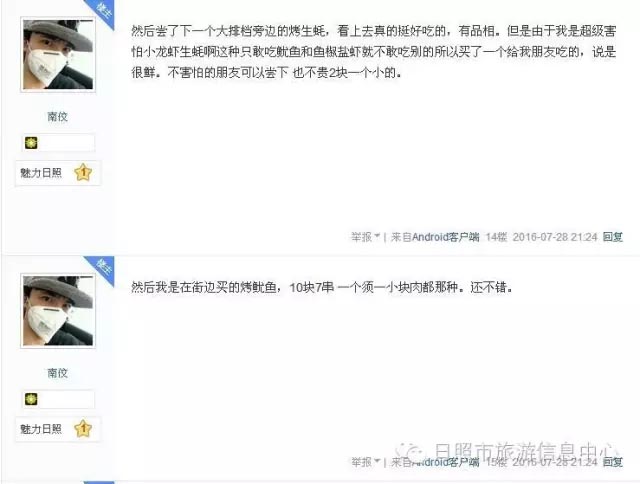This screenshot has height=484, width=640.
Task: Open the second post's avatar photo
Action: [58, 311]
